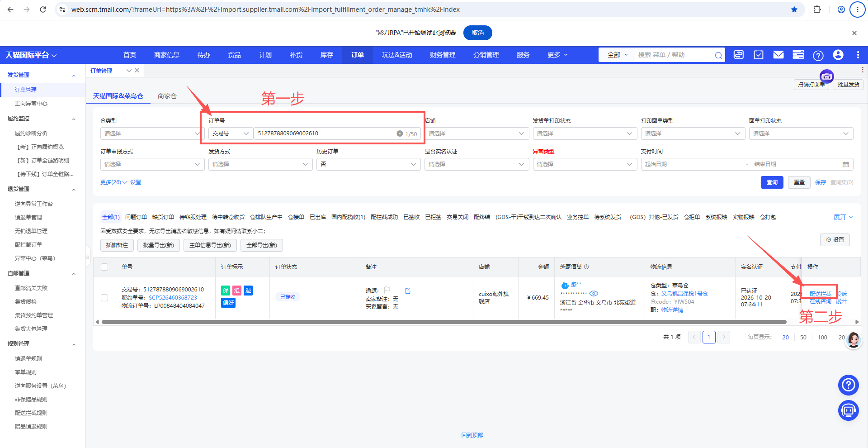This screenshot has width=868, height=448.
Task: Toggle the select-all checkbox in table header
Action: click(x=104, y=267)
